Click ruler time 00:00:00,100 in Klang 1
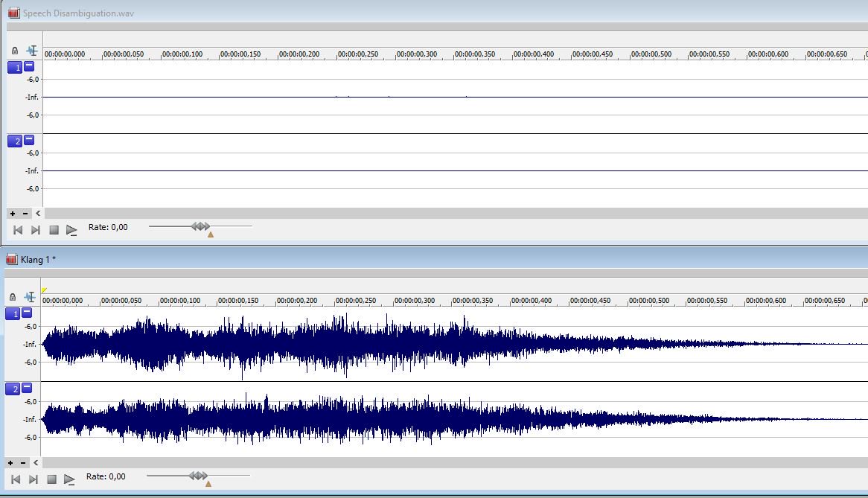This screenshot has width=868, height=498. 180,301
